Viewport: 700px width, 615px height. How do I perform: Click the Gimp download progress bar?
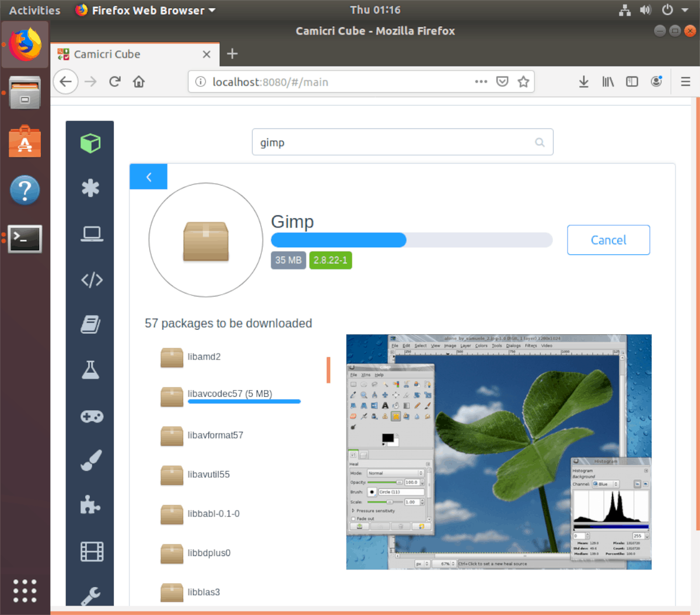pos(412,240)
